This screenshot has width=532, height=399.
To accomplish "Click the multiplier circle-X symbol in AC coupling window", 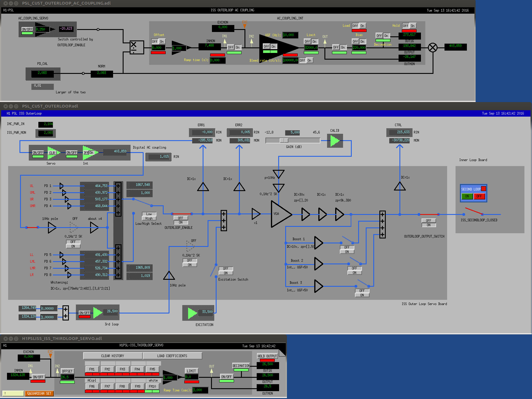I will coord(433,47).
